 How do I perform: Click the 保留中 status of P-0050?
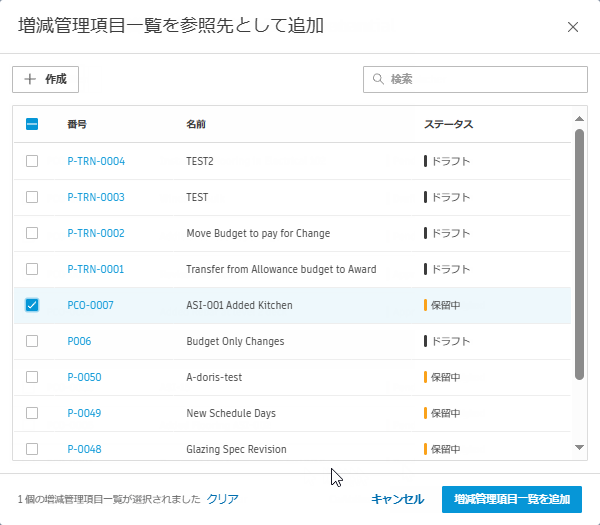pos(442,377)
